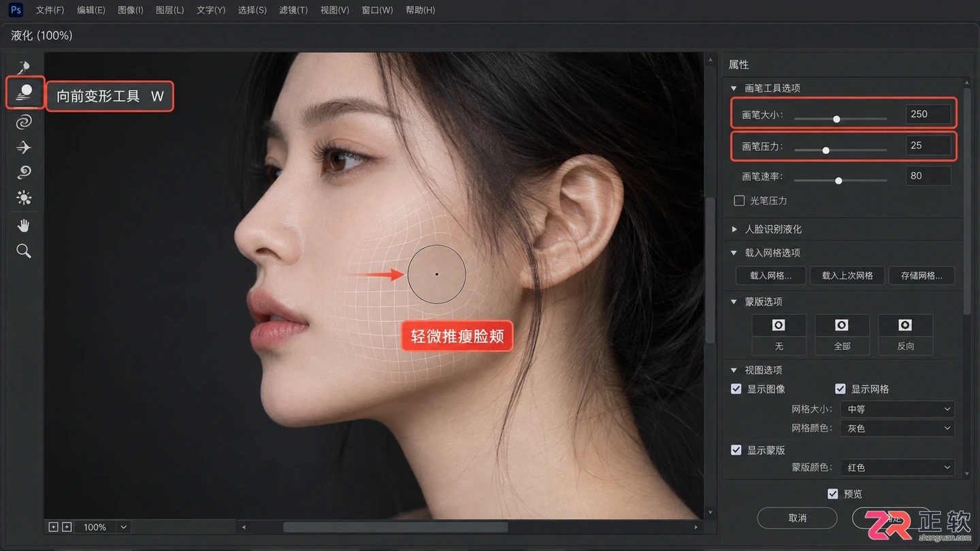Viewport: 980px width, 551px height.
Task: Click the canvas scroll-down arrow
Action: click(x=710, y=513)
